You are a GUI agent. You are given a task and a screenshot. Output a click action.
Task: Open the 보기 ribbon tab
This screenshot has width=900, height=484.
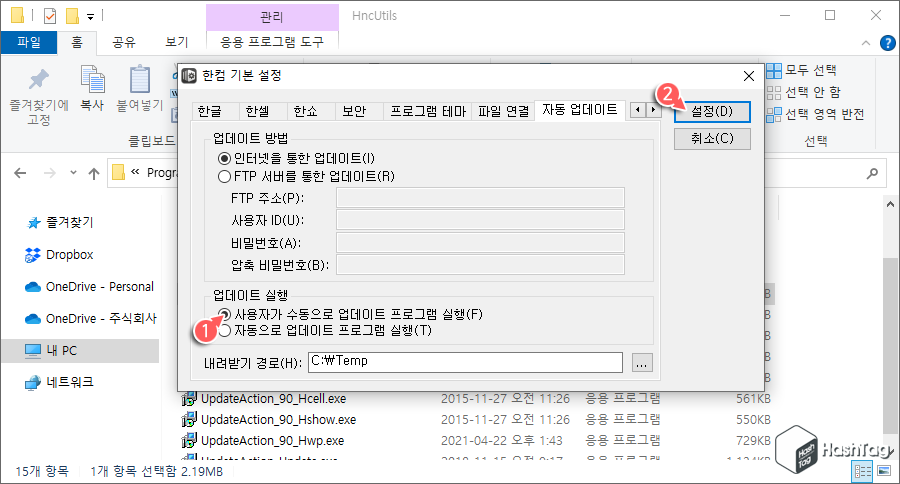coord(176,42)
